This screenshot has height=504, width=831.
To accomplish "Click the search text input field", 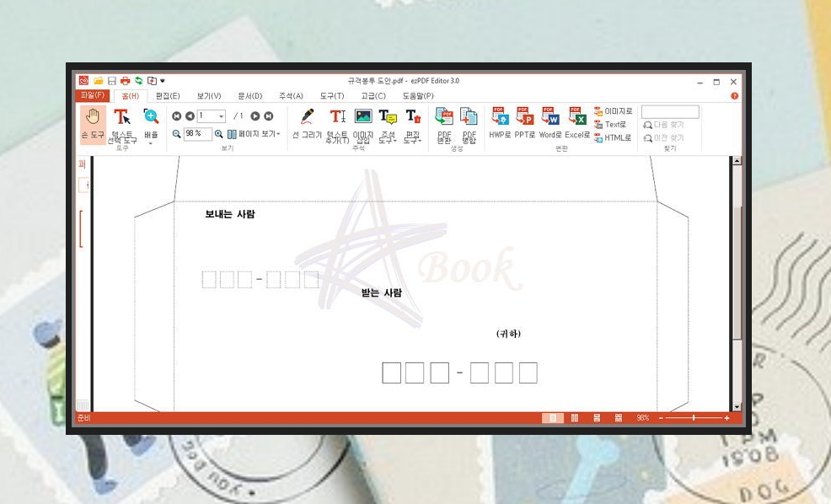I will (x=670, y=112).
